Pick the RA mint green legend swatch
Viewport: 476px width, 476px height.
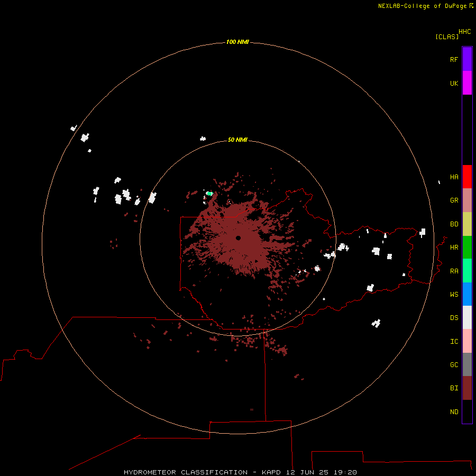click(x=467, y=271)
